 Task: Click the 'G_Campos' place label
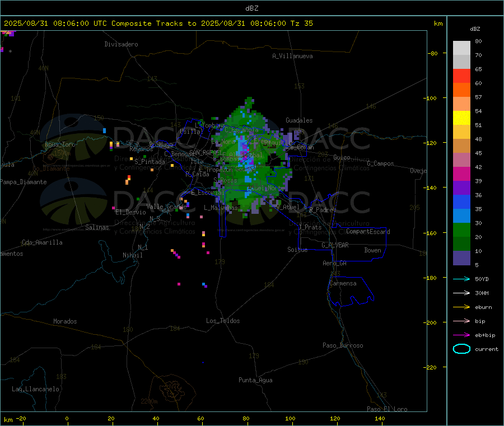(x=380, y=163)
